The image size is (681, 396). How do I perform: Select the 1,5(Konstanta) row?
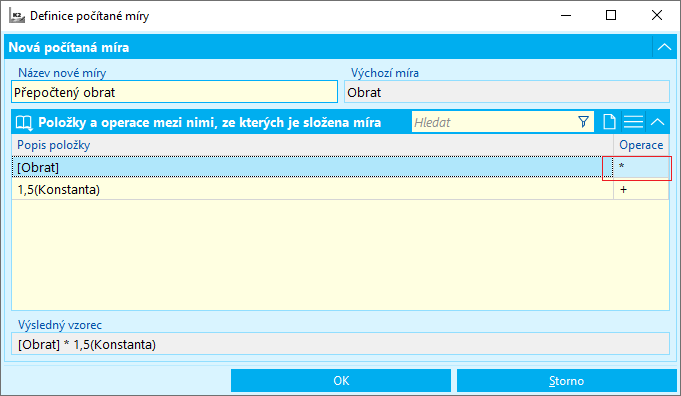pyautogui.click(x=312, y=189)
